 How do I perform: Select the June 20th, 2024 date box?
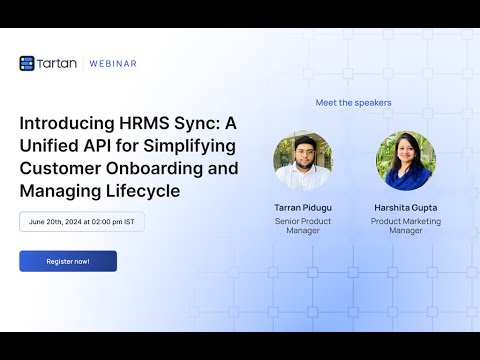coord(82,222)
